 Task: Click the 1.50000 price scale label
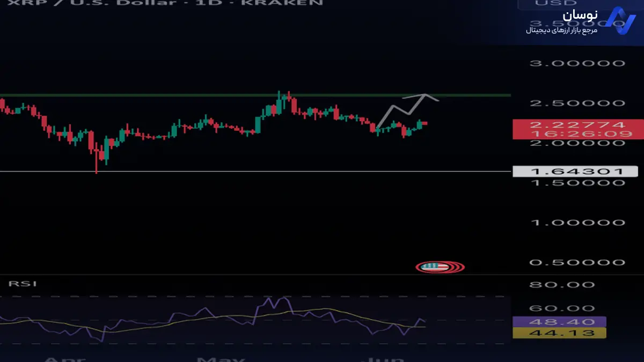577,182
